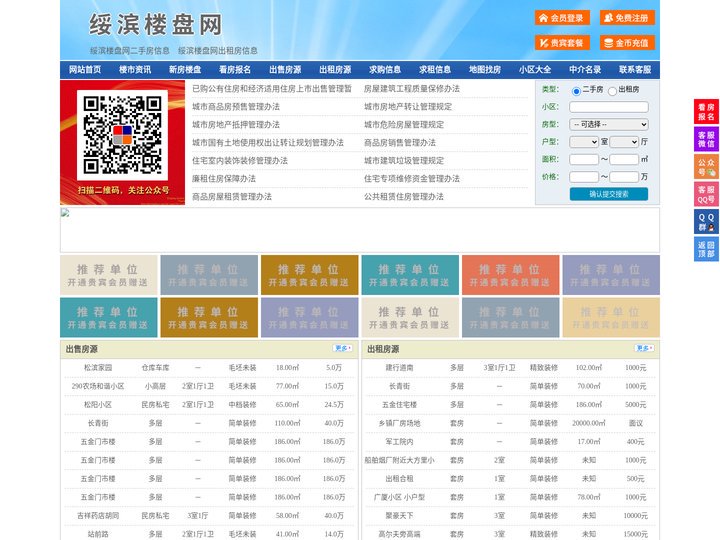Open 求租信息 navigation item
Screen dimensions: 720x540
(435, 70)
